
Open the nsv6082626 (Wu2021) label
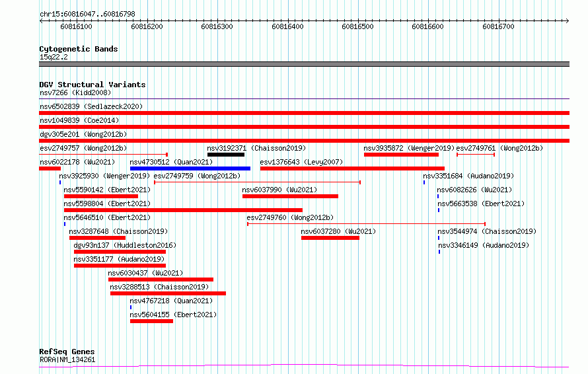pos(474,190)
